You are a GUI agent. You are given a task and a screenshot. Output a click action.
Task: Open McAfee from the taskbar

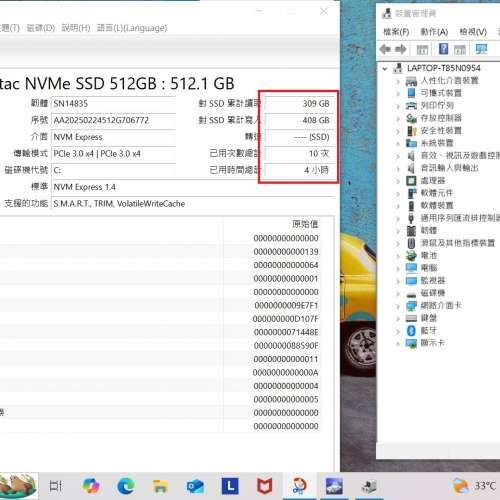tap(265, 486)
